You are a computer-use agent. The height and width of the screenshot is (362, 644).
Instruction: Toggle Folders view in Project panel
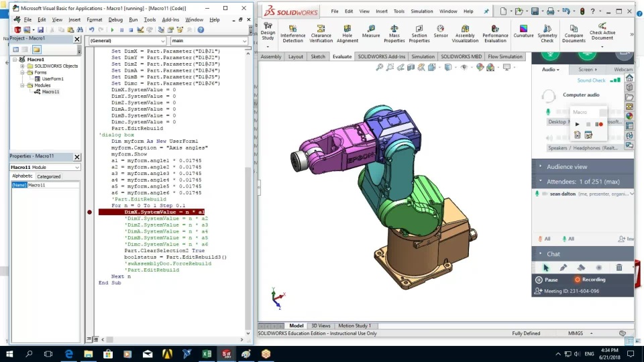tap(36, 50)
